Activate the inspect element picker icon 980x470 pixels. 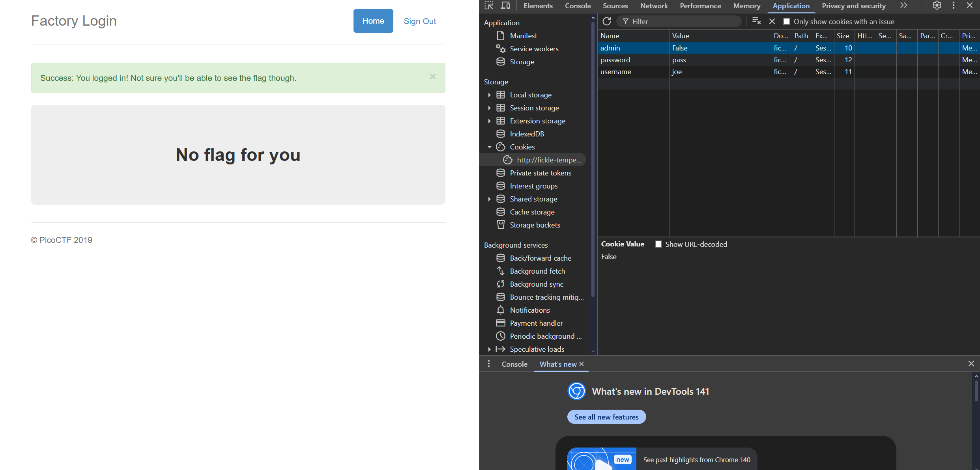489,6
